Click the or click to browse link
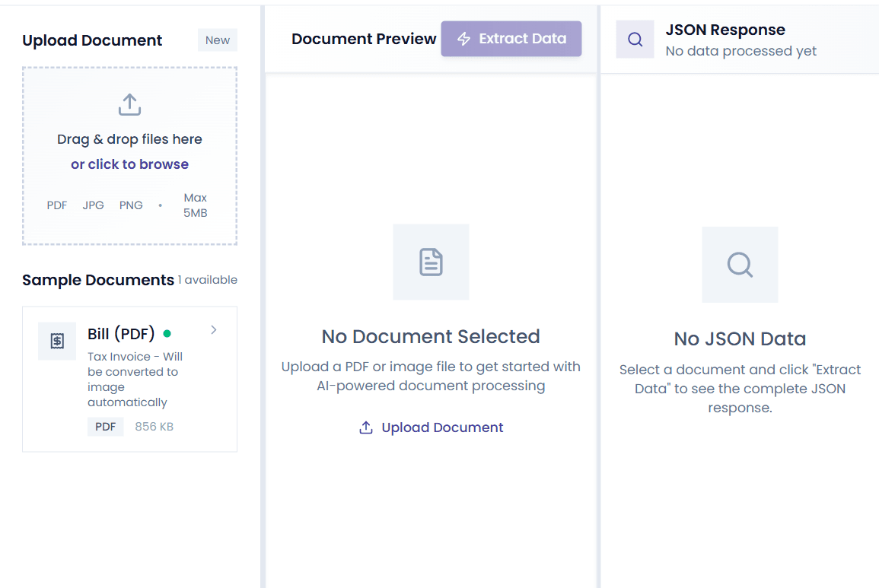The height and width of the screenshot is (588, 879). [x=129, y=164]
